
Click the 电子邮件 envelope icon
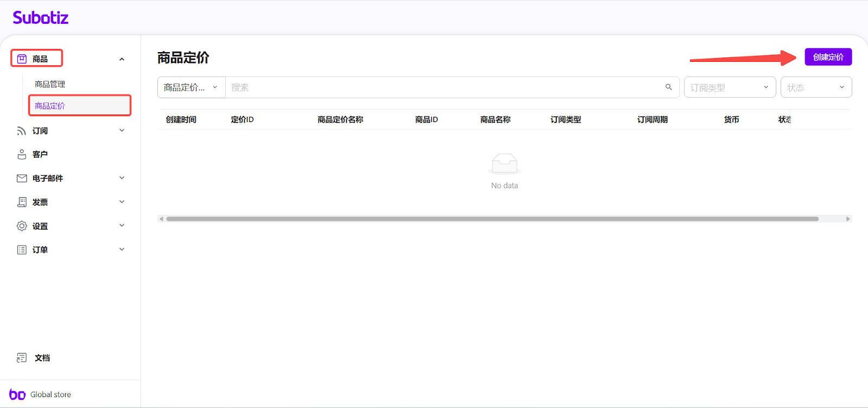(x=22, y=178)
